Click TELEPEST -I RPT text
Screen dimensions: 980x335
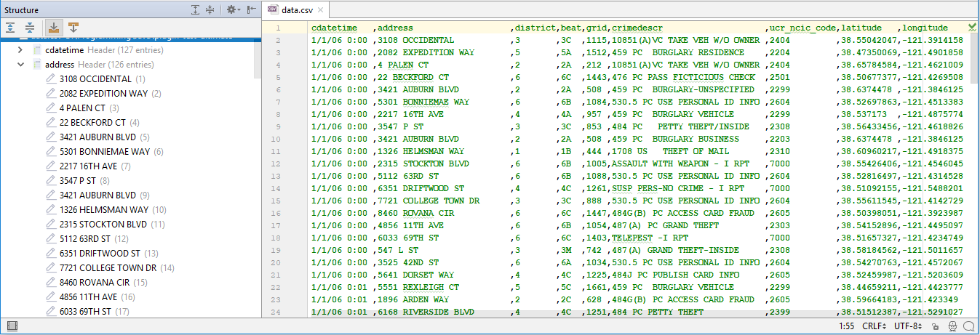[x=650, y=238]
